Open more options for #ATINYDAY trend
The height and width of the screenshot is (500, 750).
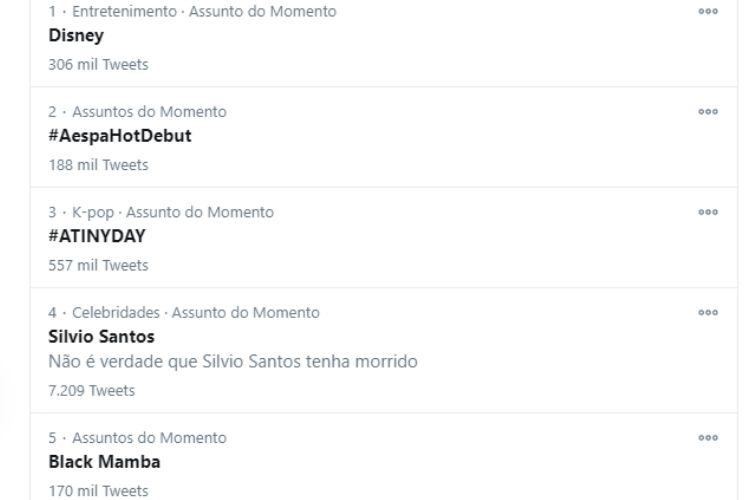click(708, 212)
